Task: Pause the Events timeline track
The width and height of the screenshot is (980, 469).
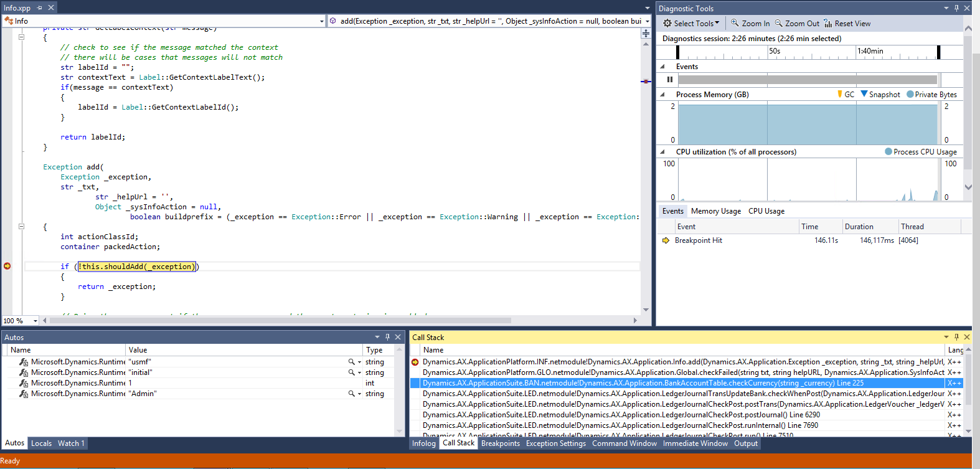Action: tap(670, 80)
